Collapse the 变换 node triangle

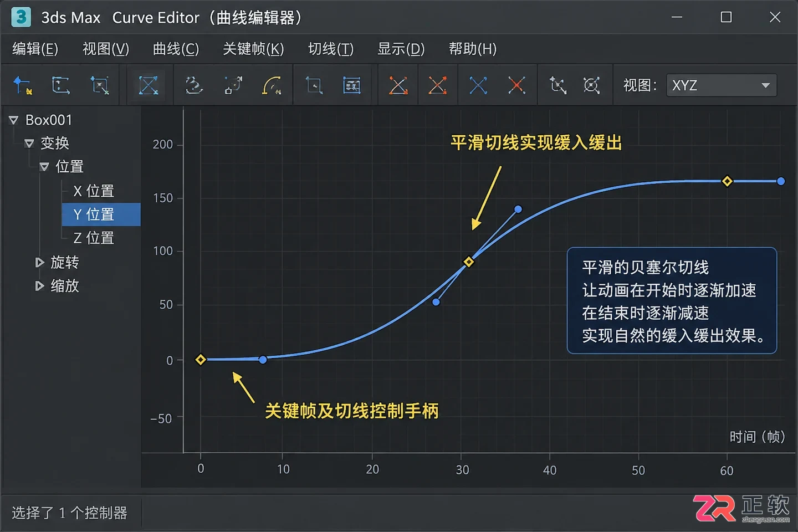(x=29, y=143)
